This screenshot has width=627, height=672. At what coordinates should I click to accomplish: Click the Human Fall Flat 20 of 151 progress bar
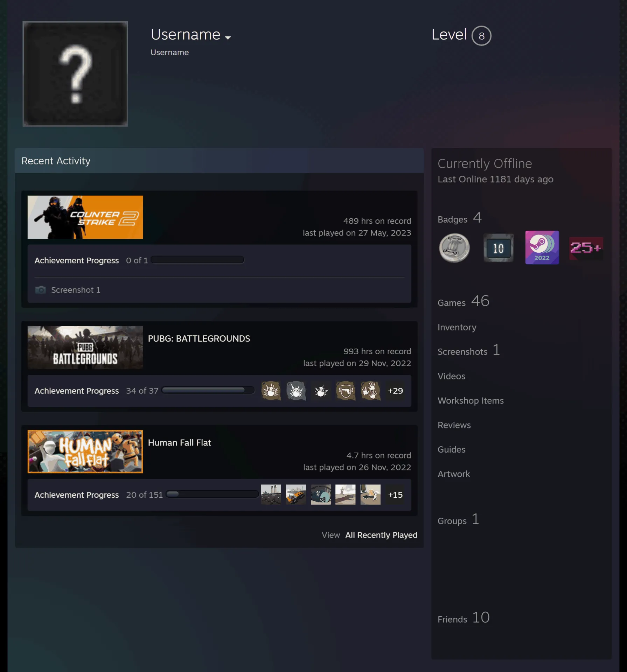212,494
